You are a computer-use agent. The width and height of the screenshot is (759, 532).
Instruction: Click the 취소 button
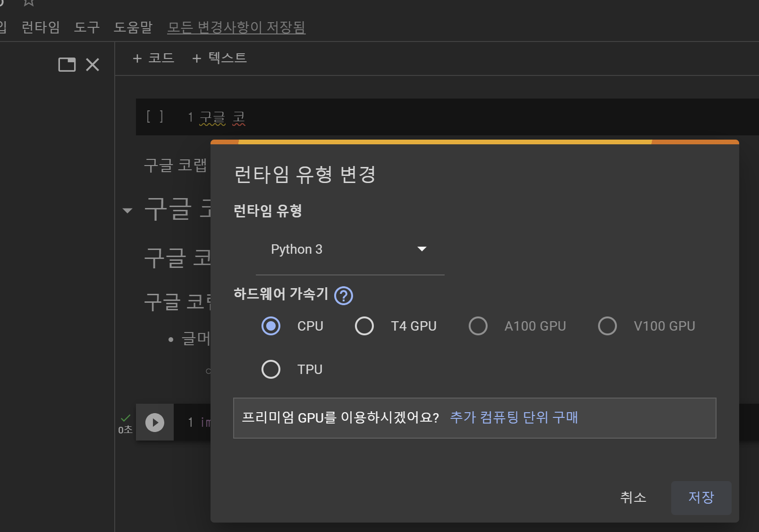(x=633, y=498)
